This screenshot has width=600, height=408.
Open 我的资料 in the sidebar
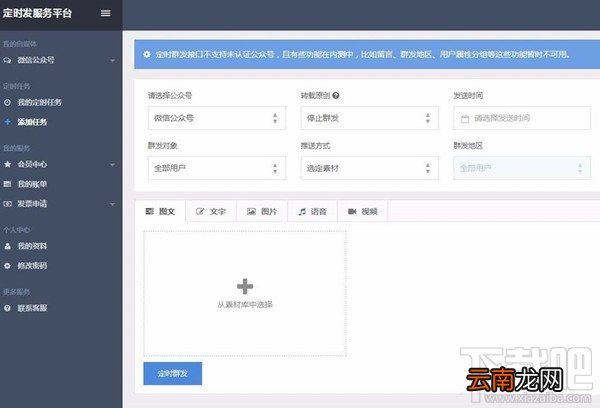pos(32,246)
